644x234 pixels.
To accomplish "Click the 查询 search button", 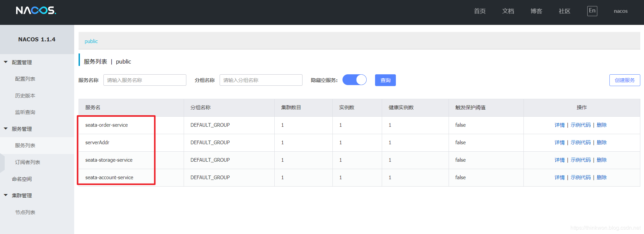I will [x=385, y=80].
